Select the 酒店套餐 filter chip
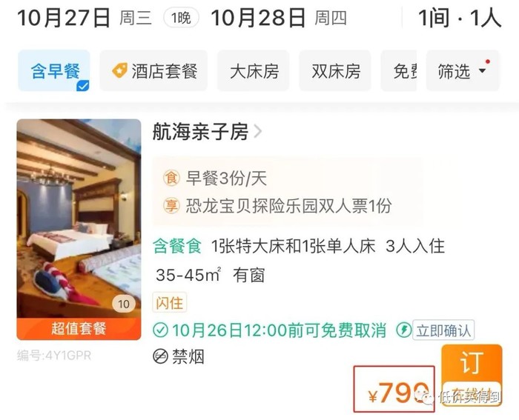The image size is (519, 420). (x=153, y=71)
